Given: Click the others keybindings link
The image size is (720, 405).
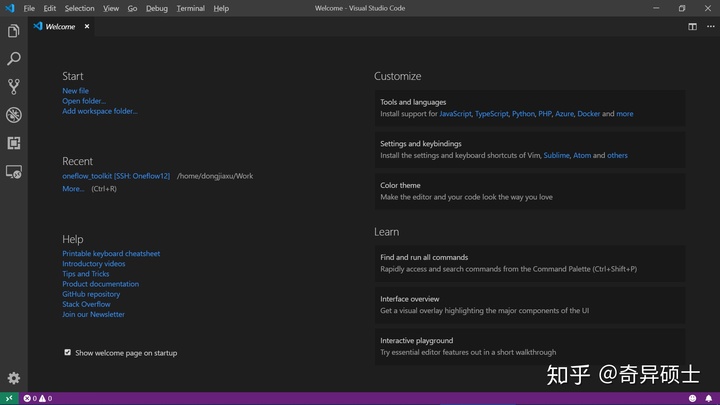Looking at the screenshot, I should click(x=617, y=155).
